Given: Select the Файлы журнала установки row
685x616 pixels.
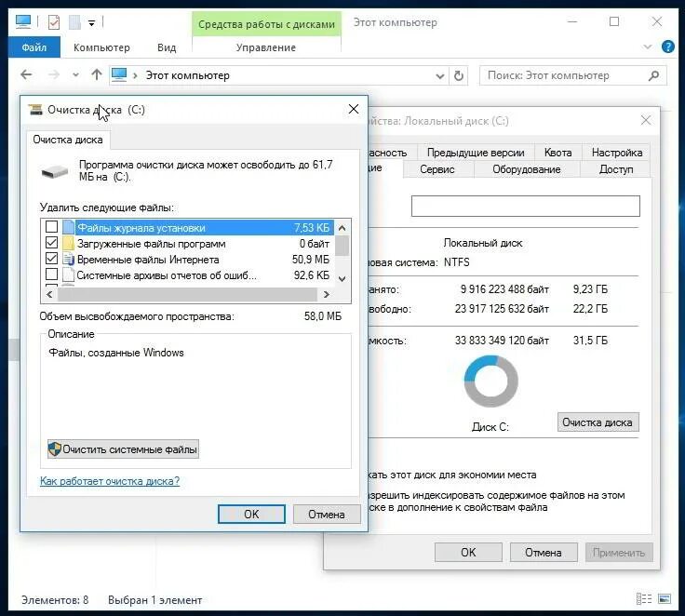Looking at the screenshot, I should pyautogui.click(x=188, y=228).
